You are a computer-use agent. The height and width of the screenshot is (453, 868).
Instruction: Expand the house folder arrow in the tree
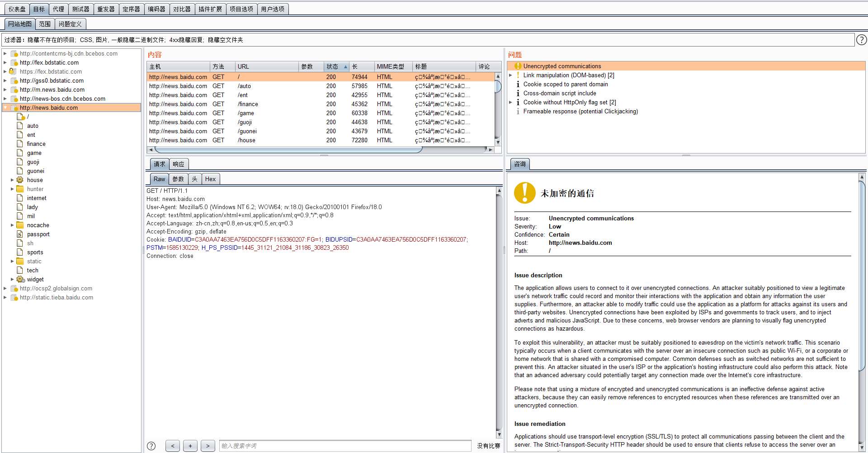click(12, 180)
